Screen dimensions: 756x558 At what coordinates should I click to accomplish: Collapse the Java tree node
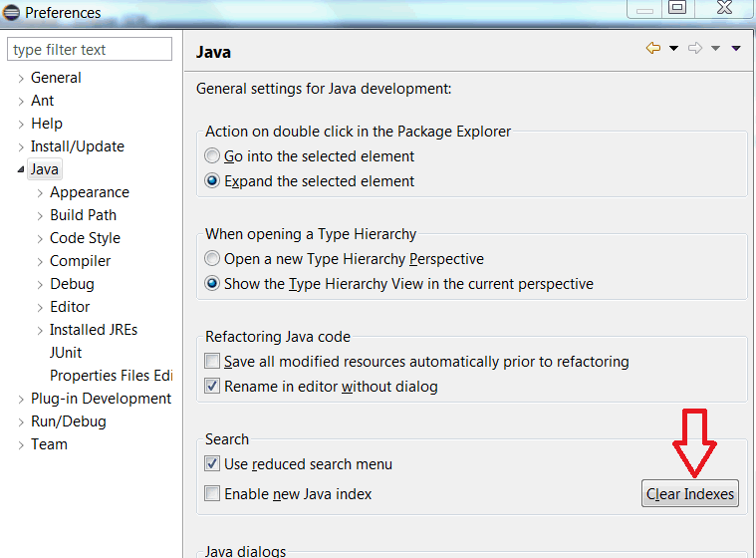point(21,169)
